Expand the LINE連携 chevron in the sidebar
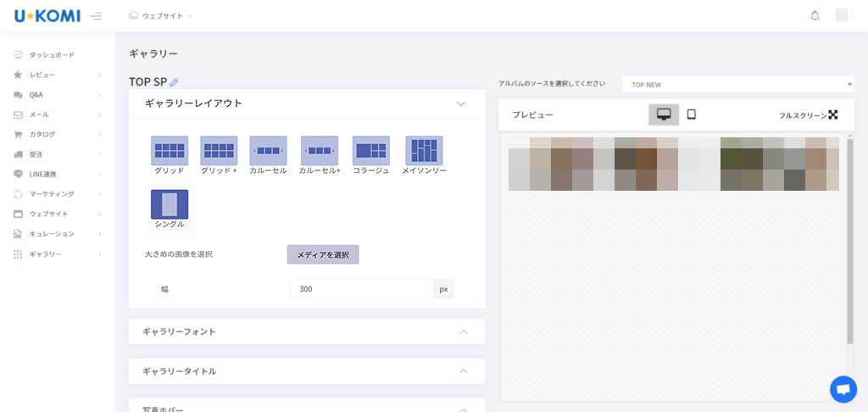 (x=100, y=175)
